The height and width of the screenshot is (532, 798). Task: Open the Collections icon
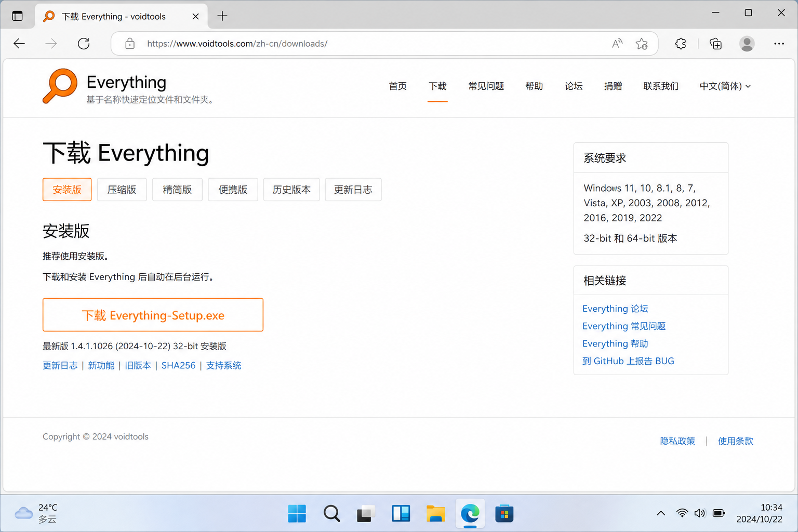point(715,44)
